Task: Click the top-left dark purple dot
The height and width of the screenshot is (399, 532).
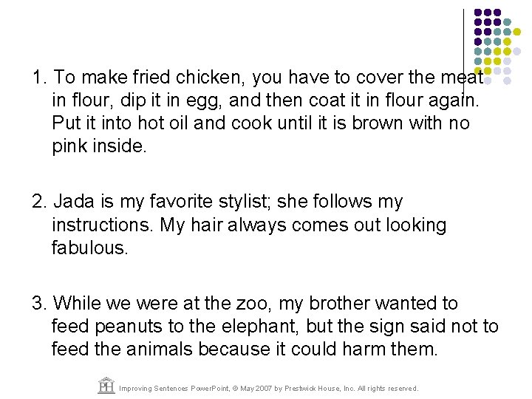Action: point(478,13)
